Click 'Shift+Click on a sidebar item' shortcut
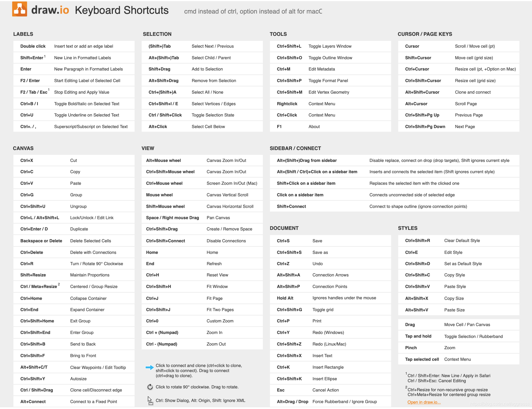This screenshot has height=409, width=532. click(306, 183)
